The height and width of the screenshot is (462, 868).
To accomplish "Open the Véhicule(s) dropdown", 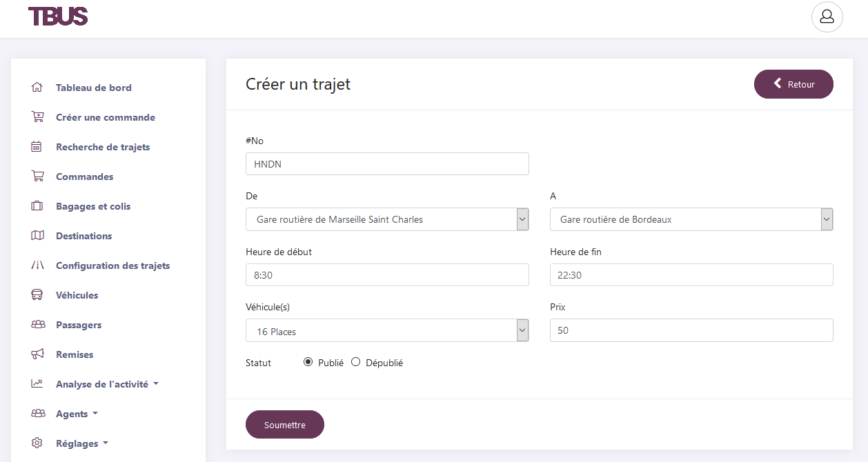I will pos(387,331).
